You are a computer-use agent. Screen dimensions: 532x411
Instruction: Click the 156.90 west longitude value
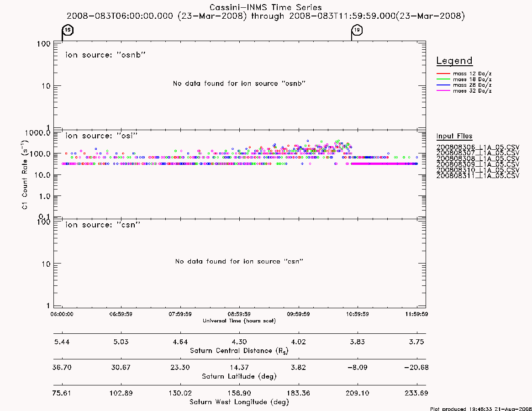tap(239, 393)
